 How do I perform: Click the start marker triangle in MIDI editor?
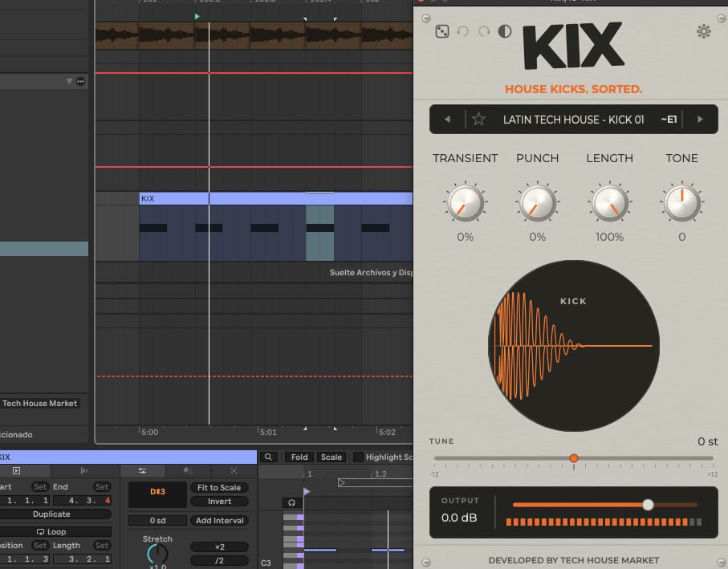coord(307,491)
